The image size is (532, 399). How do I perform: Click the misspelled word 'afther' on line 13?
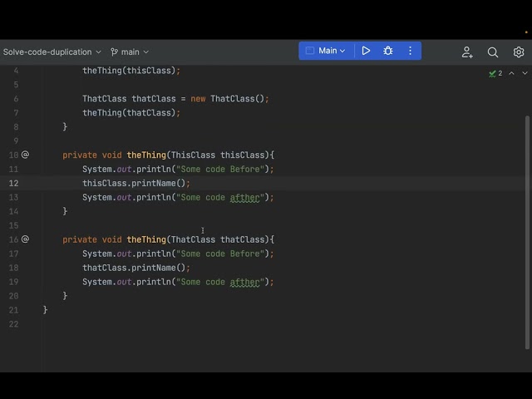click(x=245, y=198)
